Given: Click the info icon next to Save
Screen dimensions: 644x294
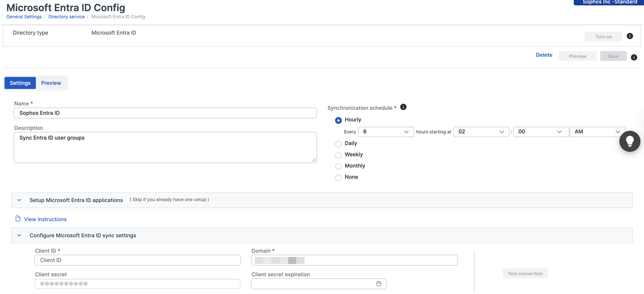Looking at the screenshot, I should 634,57.
